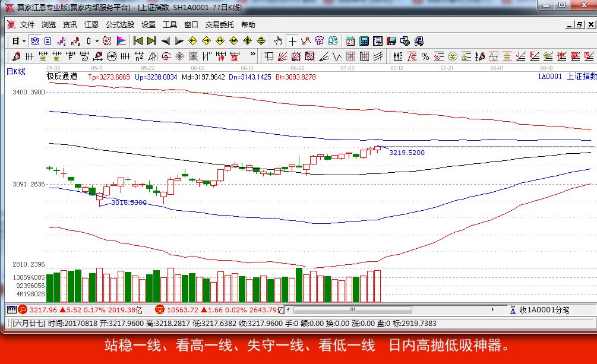Click the save floppy disk icon
Image resolution: width=597 pixels, height=364 pixels.
391,41
